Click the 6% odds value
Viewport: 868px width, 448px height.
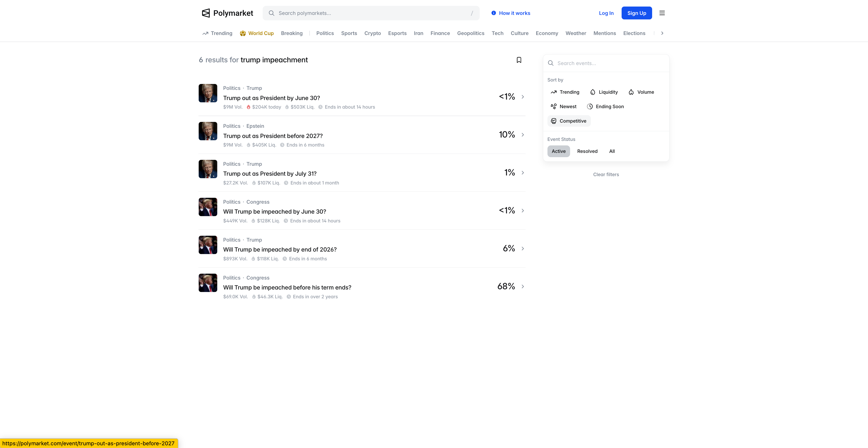(x=509, y=249)
